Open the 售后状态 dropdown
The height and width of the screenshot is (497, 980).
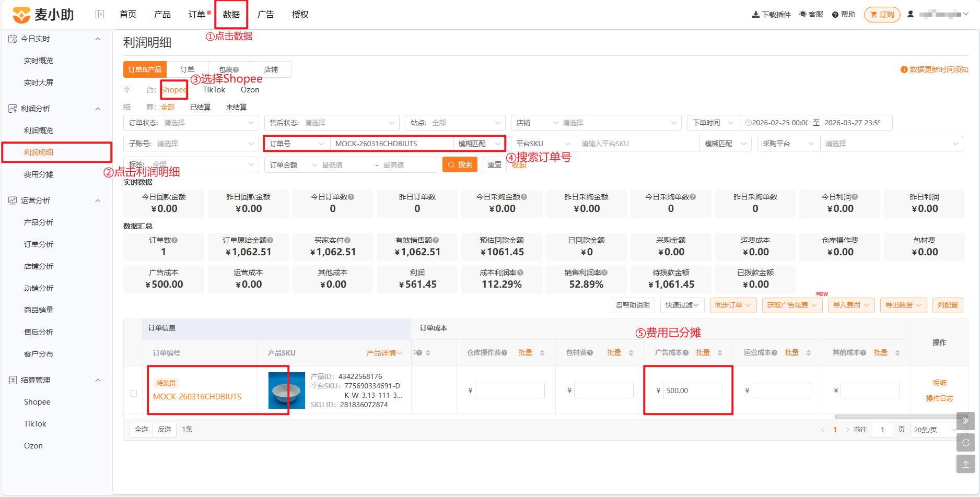332,123
